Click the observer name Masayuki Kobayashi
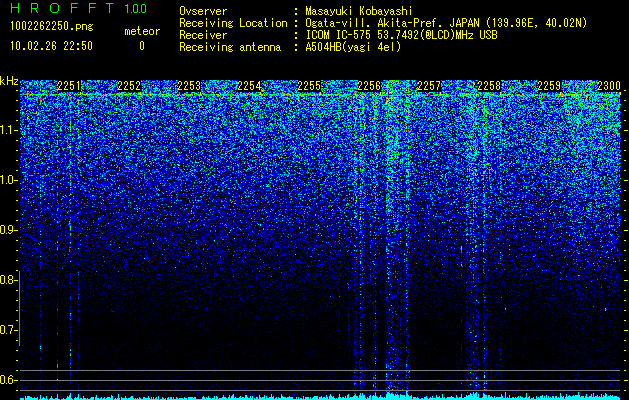 359,11
